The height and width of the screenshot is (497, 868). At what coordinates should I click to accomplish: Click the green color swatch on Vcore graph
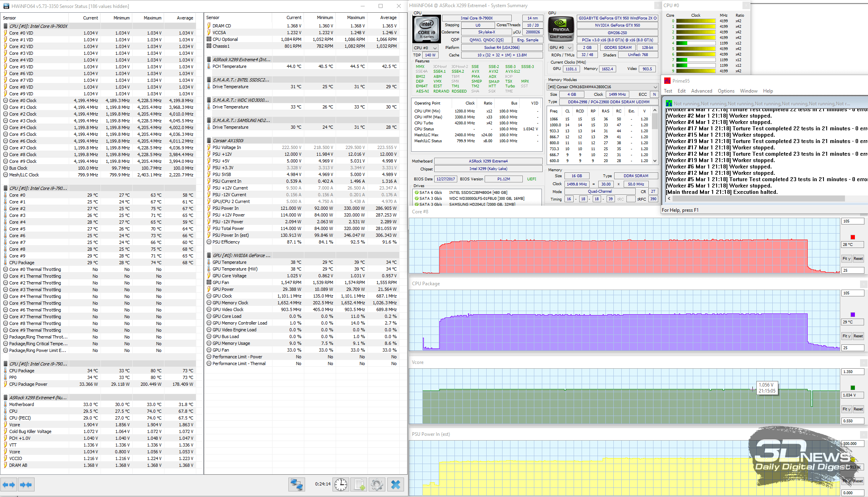(x=853, y=388)
